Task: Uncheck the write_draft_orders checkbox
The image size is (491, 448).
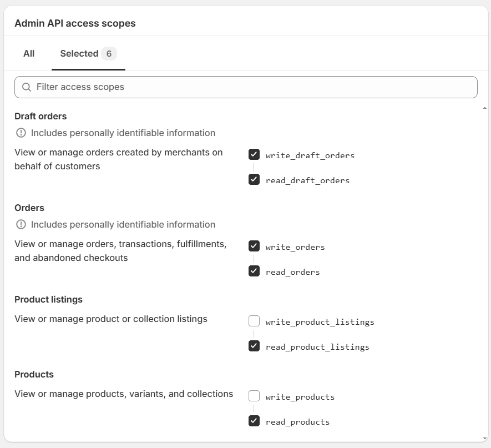Action: (x=254, y=154)
